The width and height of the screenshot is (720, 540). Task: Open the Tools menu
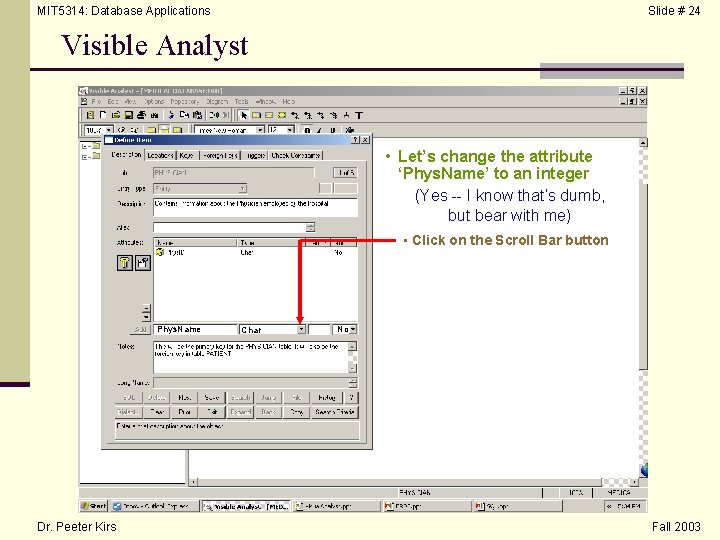point(242,101)
